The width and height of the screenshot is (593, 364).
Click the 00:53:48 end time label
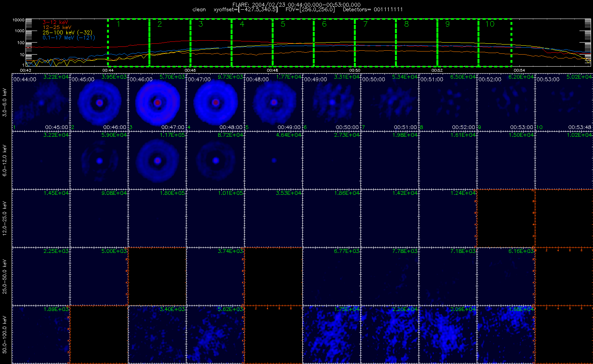pos(580,127)
